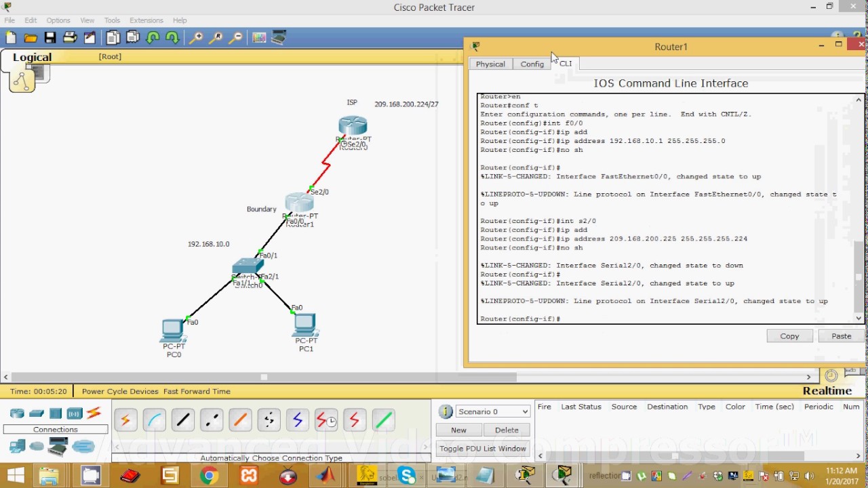Paste using the toolbar paste icon
Screen dimensions: 868x488
tap(133, 38)
